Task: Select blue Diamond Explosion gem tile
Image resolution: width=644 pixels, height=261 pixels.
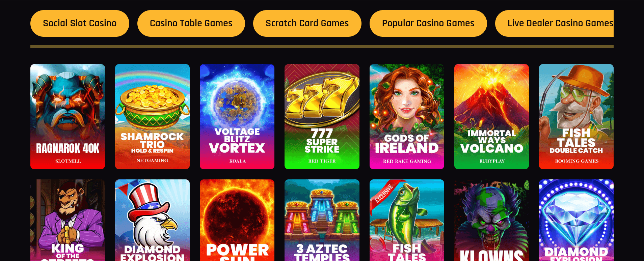Action: (576, 220)
